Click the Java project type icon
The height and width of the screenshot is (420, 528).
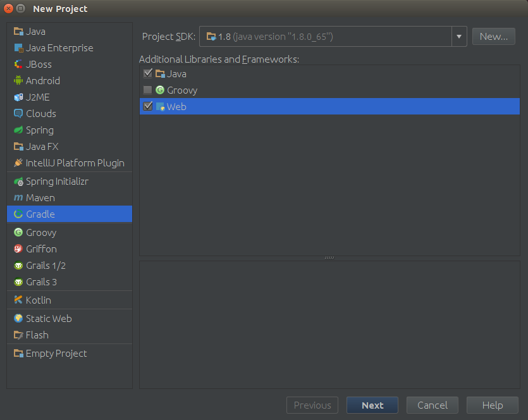[x=18, y=32]
